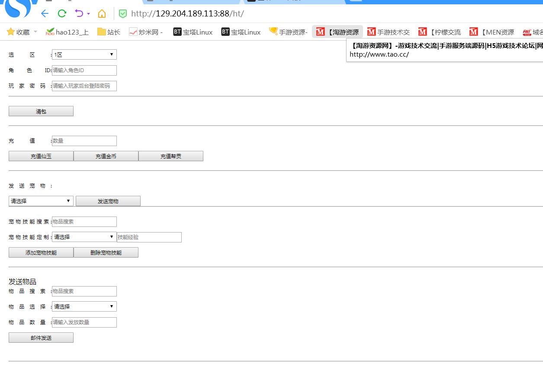The image size is (543, 392).
Task: Click the 玩家密码 password input field
Action: [x=84, y=86]
